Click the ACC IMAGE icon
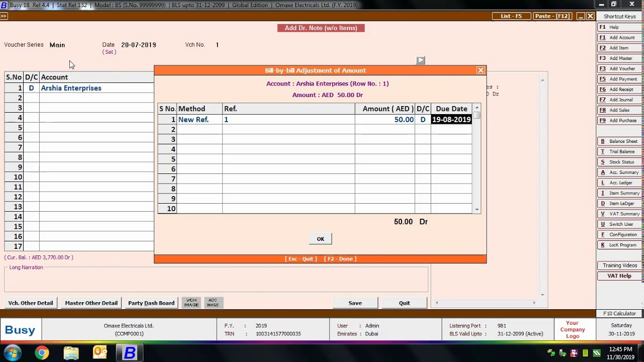Screen dimensions: 644x362 click(x=213, y=303)
